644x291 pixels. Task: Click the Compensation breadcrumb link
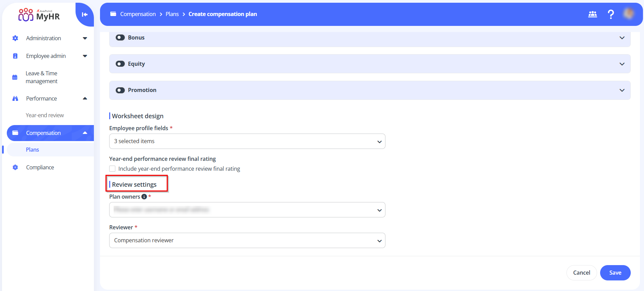[x=138, y=14]
